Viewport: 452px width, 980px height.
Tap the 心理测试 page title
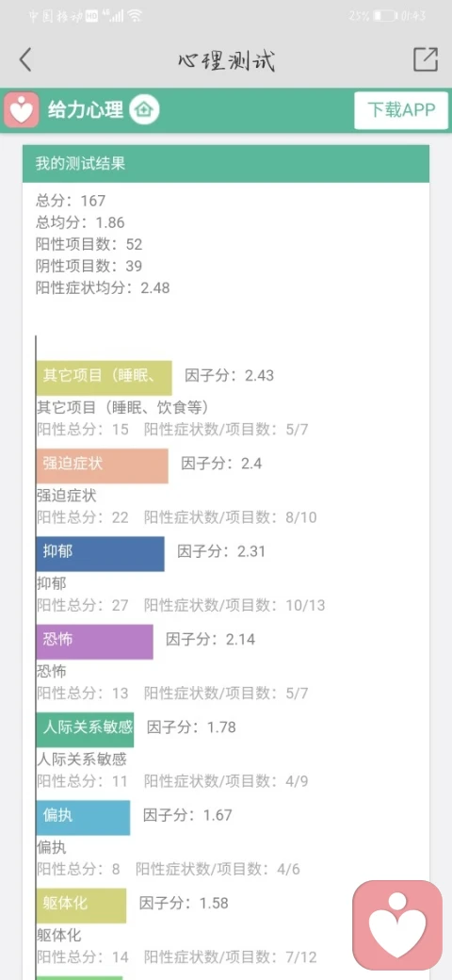pyautogui.click(x=226, y=60)
